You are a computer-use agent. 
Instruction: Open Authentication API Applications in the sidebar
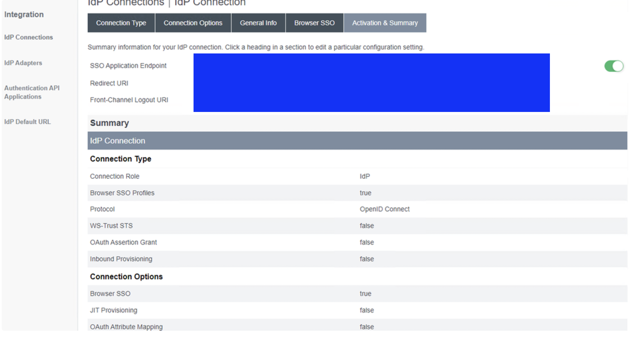click(x=32, y=92)
